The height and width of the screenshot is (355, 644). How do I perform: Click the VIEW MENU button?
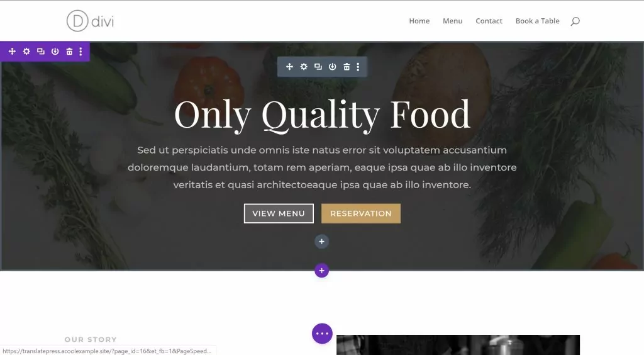click(x=279, y=213)
